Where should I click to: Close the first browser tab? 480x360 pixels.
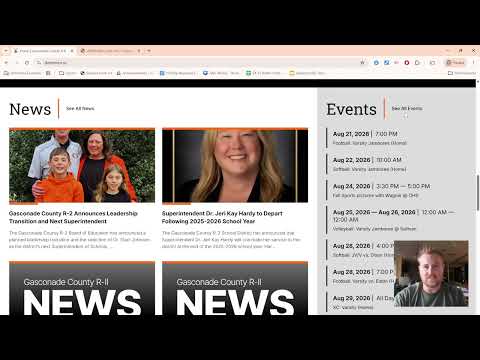tap(72, 51)
